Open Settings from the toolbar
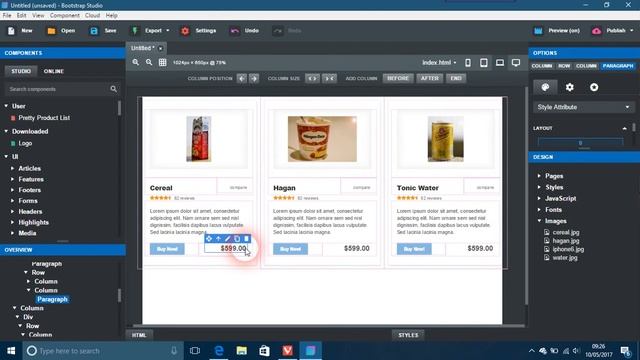640x360 pixels. [198, 31]
